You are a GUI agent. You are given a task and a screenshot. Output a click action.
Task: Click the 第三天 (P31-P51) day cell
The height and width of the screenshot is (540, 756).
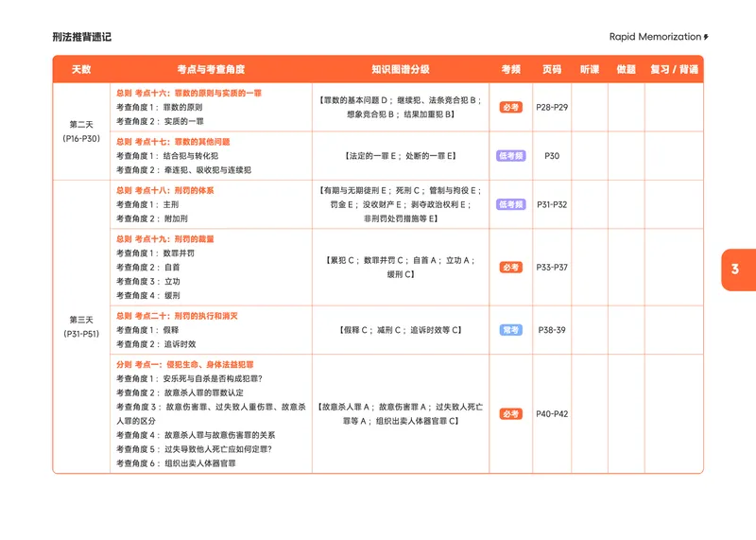click(x=81, y=326)
